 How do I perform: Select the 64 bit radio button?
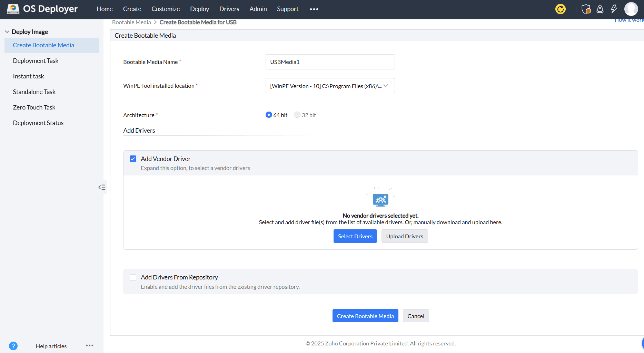269,115
